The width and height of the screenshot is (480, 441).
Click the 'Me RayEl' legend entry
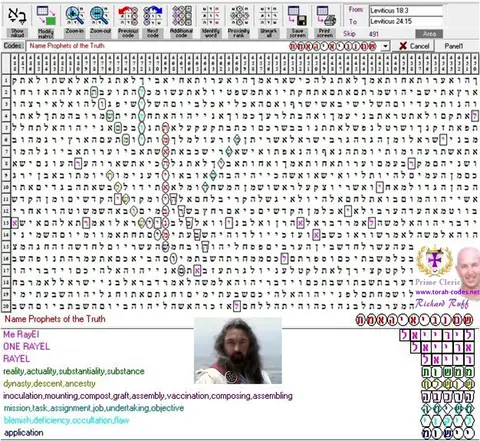pyautogui.click(x=21, y=334)
